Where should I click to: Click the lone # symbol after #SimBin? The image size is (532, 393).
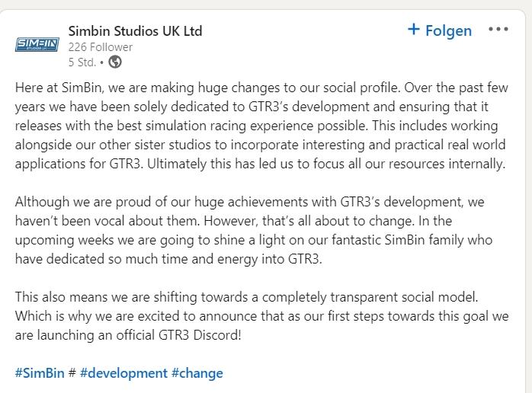coord(72,373)
